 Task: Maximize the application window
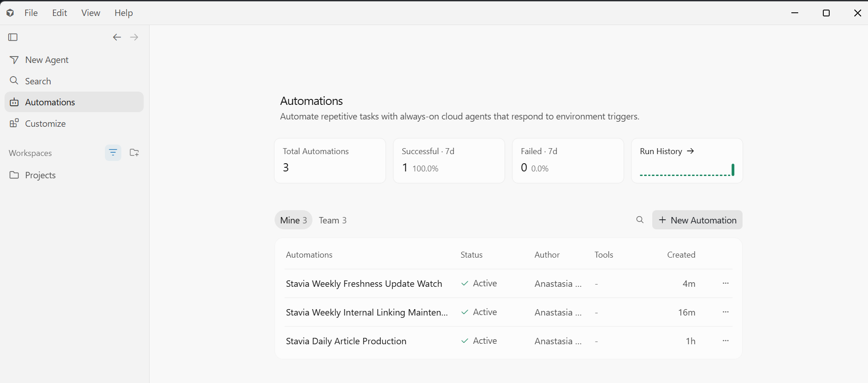pos(826,13)
